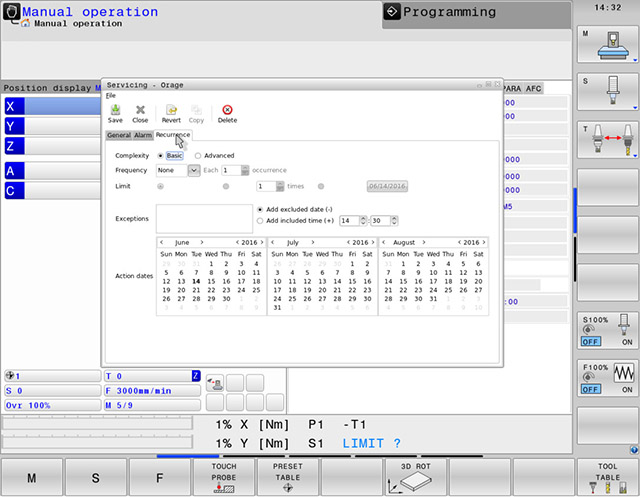The height and width of the screenshot is (497, 640).
Task: Set feed override F100% to OFF
Action: (x=591, y=389)
